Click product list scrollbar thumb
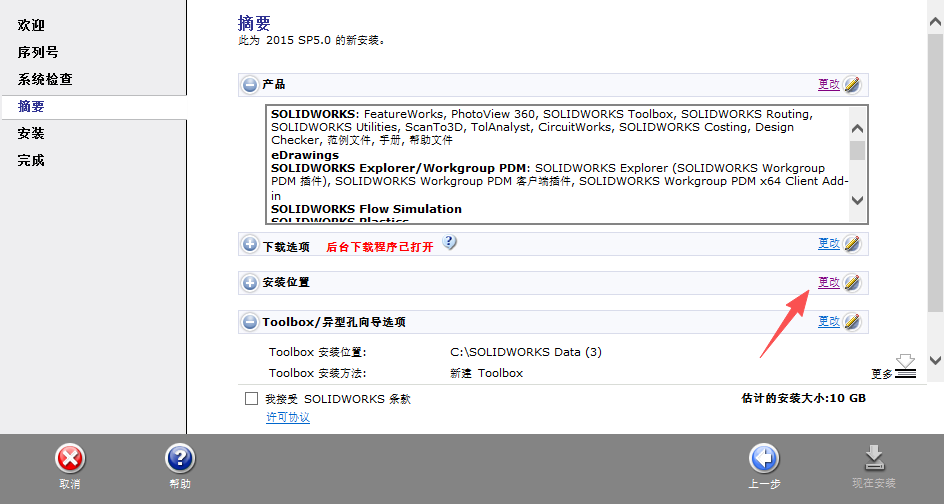 click(857, 151)
